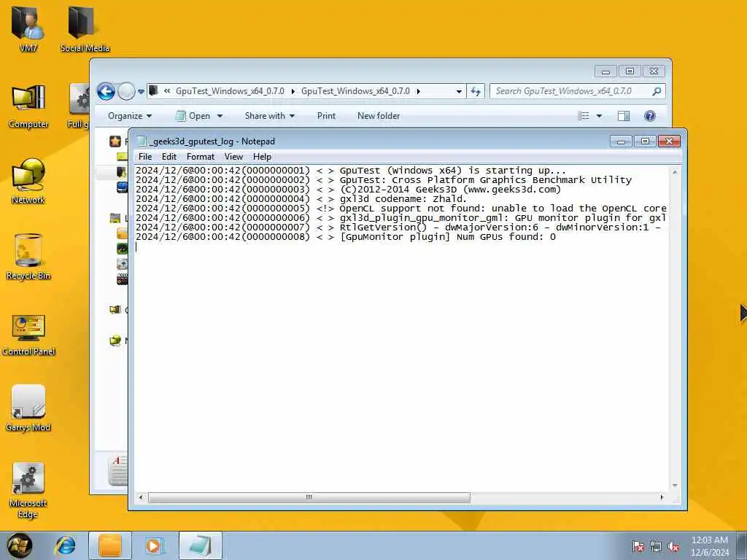Click Notepad scroll right arrow
The height and width of the screenshot is (560, 747).
(662, 497)
